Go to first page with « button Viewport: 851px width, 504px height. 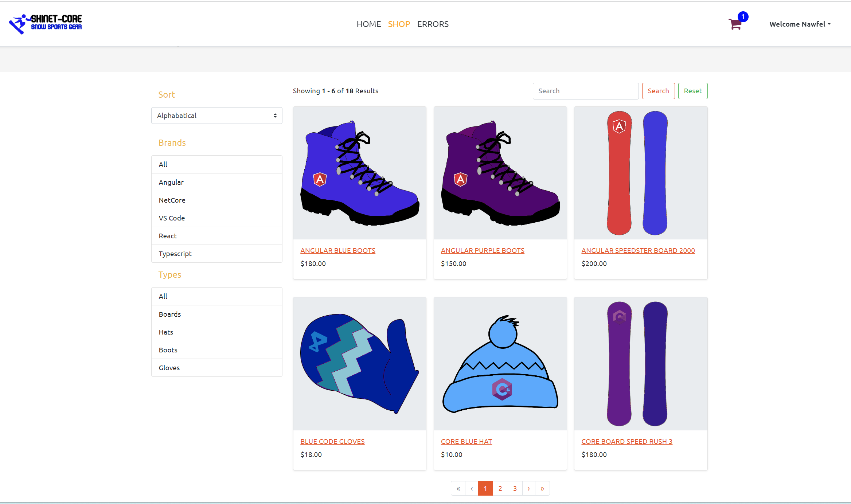point(458,488)
